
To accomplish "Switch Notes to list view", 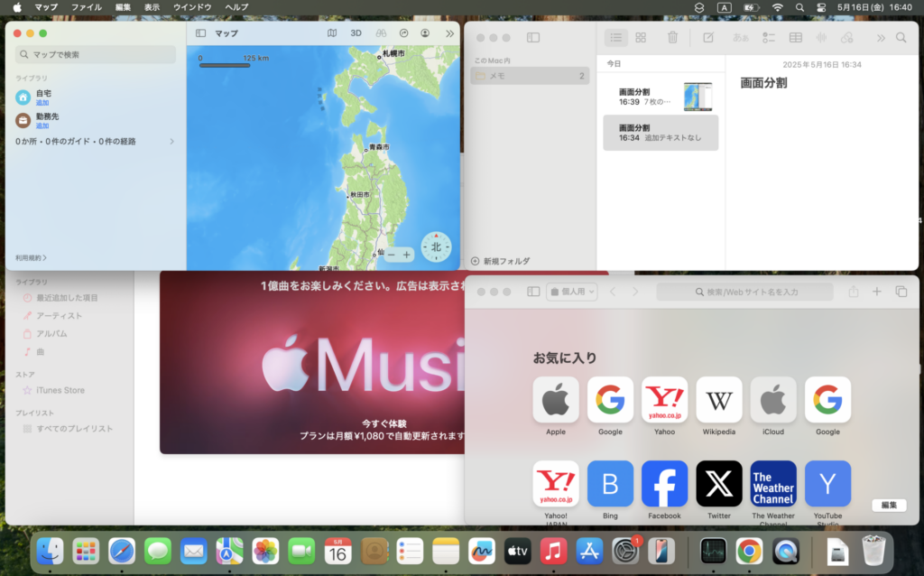I will 615,38.
